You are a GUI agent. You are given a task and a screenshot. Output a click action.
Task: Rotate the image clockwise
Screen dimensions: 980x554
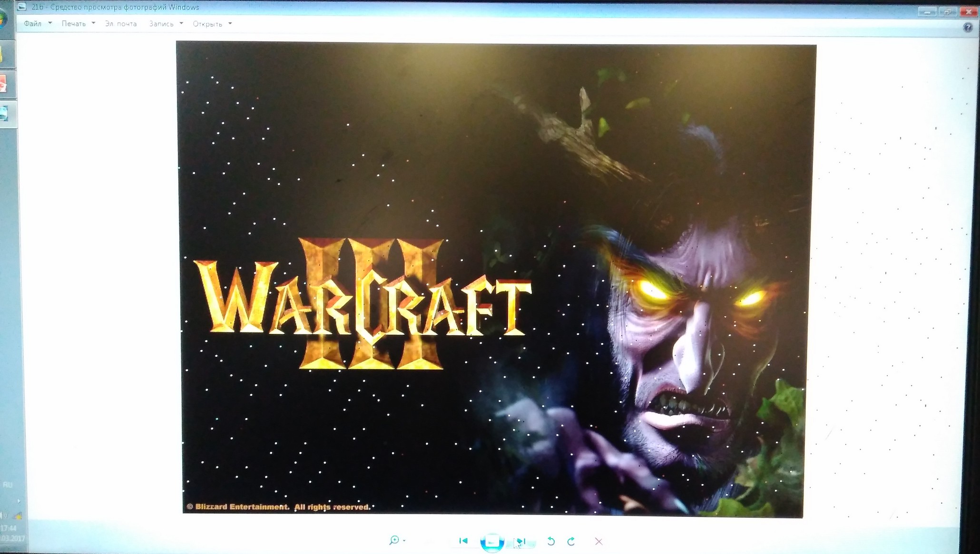pyautogui.click(x=571, y=541)
